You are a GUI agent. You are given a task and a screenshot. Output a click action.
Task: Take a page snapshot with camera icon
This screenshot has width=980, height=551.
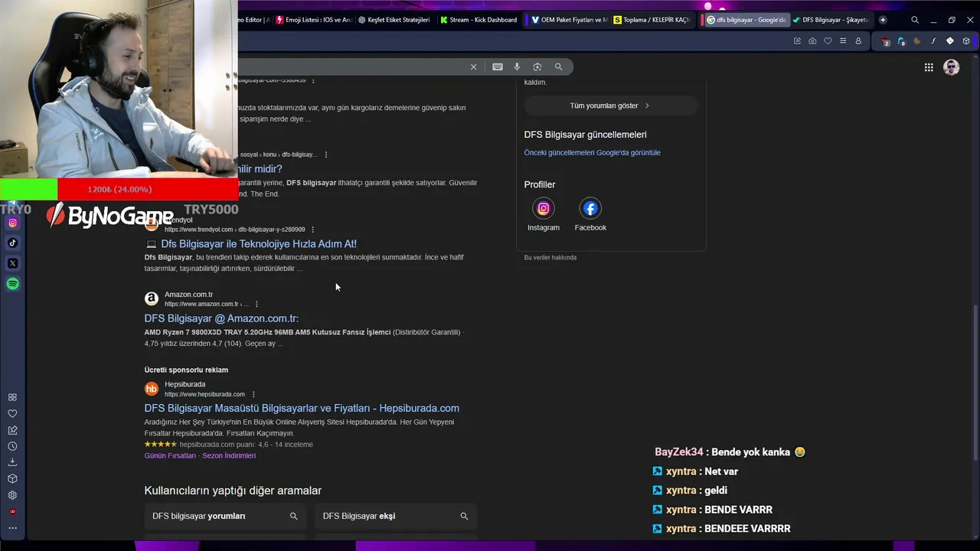(812, 41)
